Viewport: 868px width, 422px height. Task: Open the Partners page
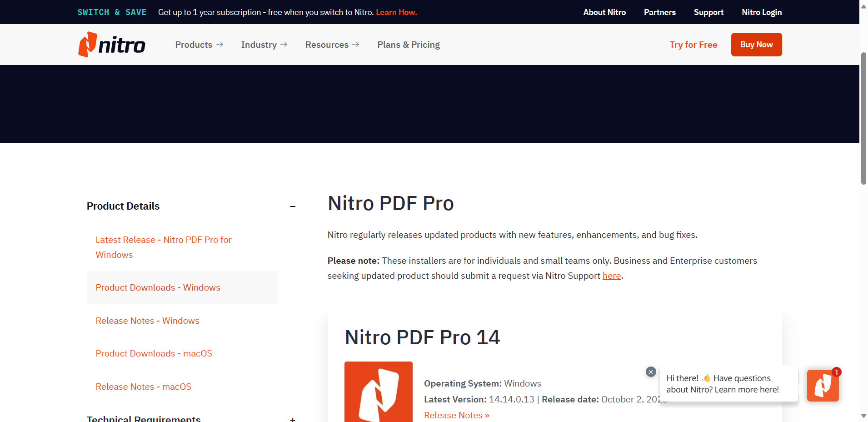coord(659,12)
